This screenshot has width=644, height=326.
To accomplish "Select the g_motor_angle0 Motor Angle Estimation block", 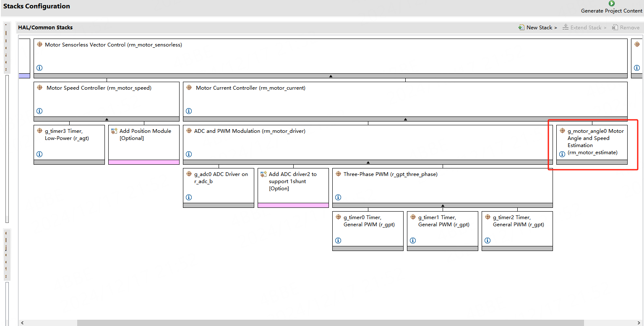I will click(592, 142).
